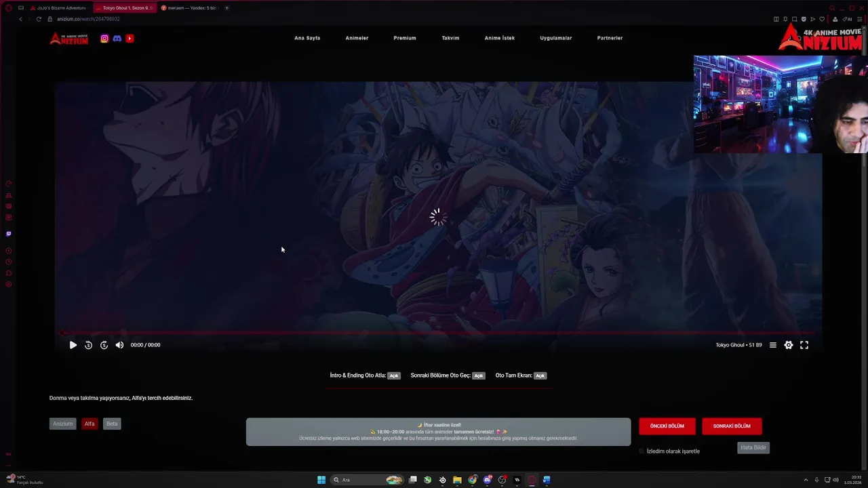Viewport: 868px width, 488px height.
Task: Click the Anizium logo in site header
Action: 68,39
